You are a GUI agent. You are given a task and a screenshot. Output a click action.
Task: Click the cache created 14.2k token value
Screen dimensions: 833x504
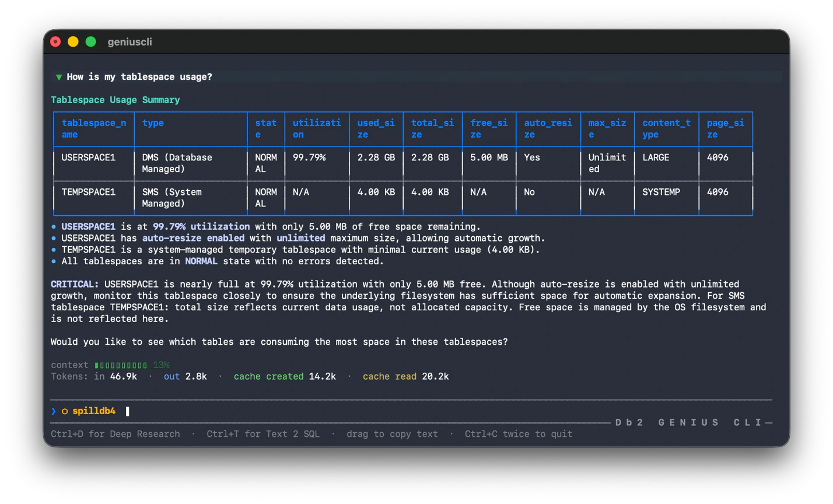pos(285,377)
